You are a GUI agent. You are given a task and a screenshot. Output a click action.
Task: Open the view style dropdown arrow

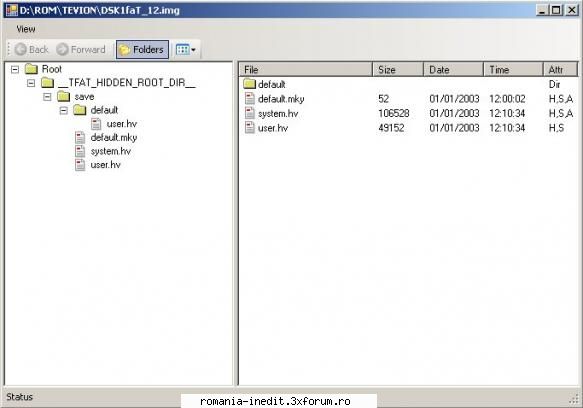[193, 49]
